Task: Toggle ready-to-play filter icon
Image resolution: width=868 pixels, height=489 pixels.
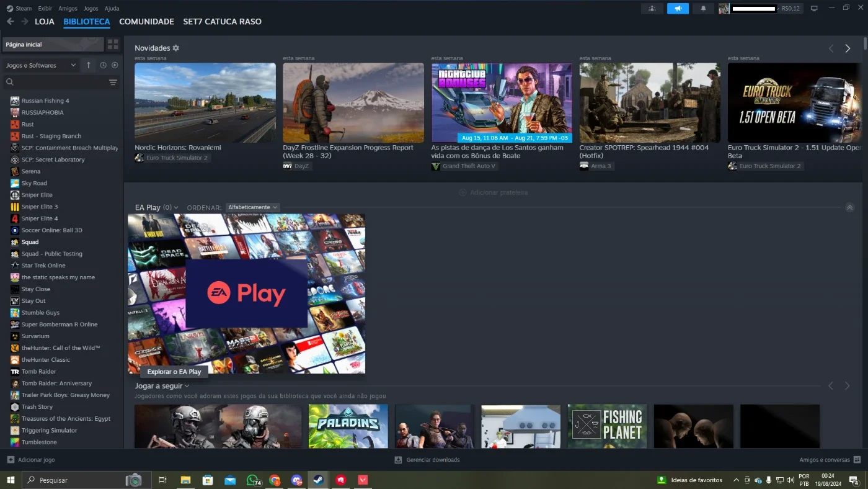Action: [115, 65]
